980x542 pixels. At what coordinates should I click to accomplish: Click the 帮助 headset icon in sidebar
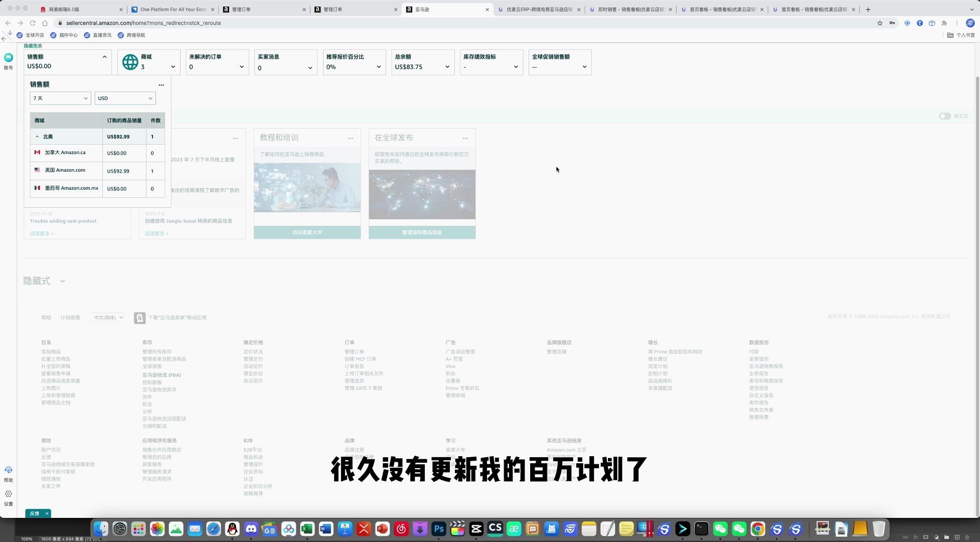[9, 470]
